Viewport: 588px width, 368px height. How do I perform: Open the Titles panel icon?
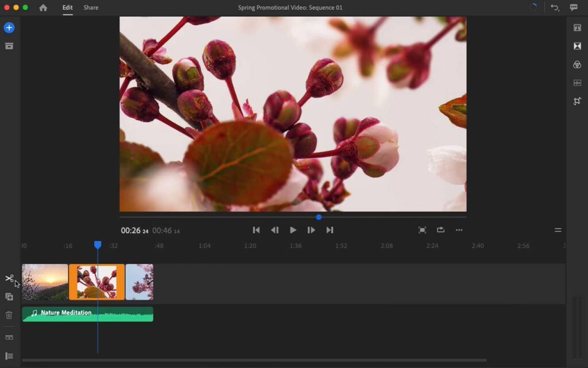click(577, 28)
